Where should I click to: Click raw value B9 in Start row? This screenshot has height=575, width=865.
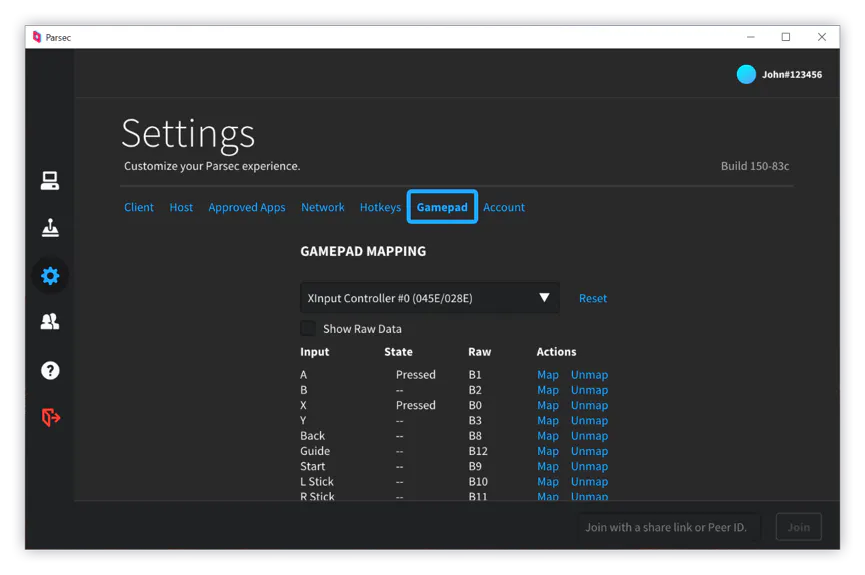475,466
